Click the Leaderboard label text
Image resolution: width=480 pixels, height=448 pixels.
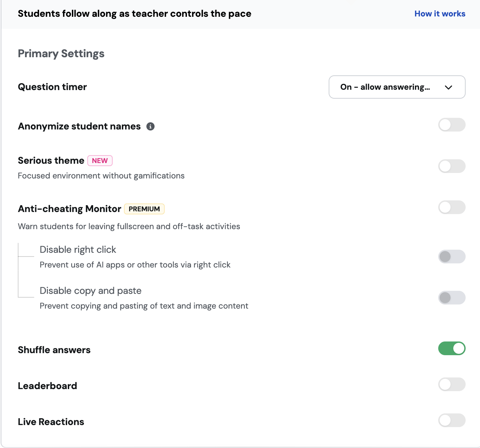[x=48, y=386]
